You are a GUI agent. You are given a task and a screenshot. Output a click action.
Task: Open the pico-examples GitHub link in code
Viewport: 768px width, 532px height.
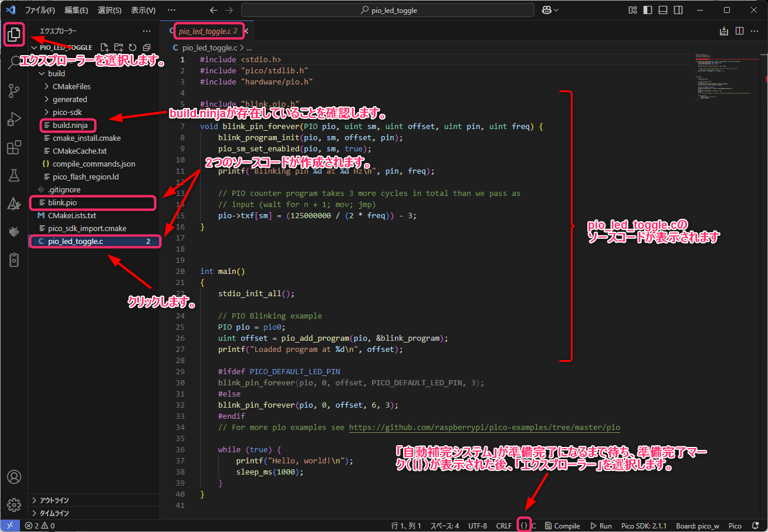click(484, 428)
